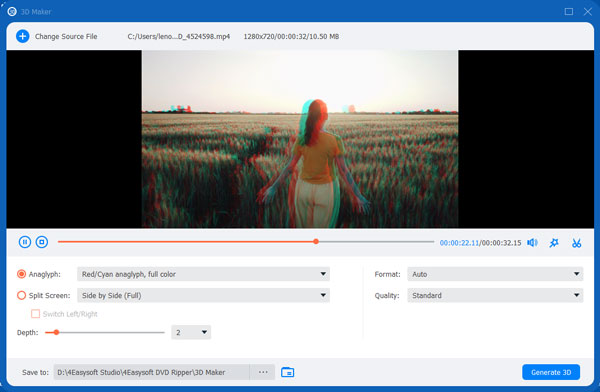
Task: Select the Anaglyph radio button
Action: [x=21, y=274]
